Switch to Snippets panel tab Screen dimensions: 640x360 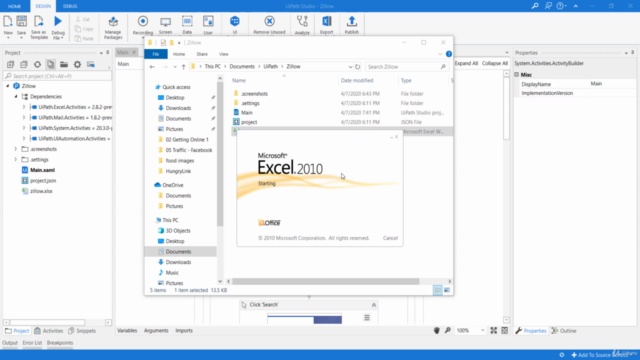[x=82, y=331]
